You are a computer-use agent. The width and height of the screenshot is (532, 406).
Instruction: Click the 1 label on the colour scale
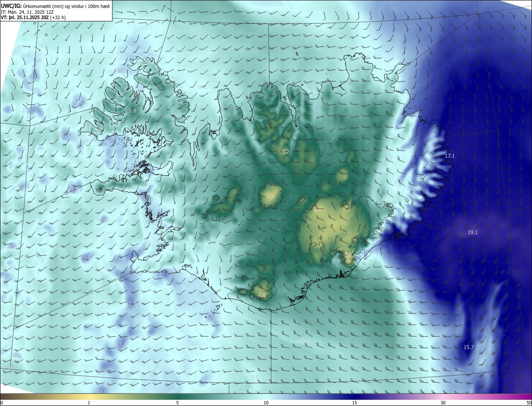[x=89, y=403]
